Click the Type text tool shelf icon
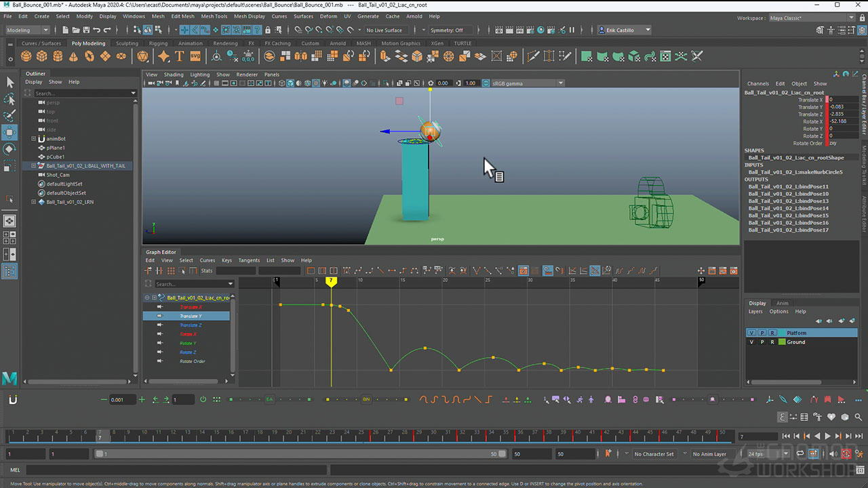The width and height of the screenshot is (868, 488). pos(179,56)
